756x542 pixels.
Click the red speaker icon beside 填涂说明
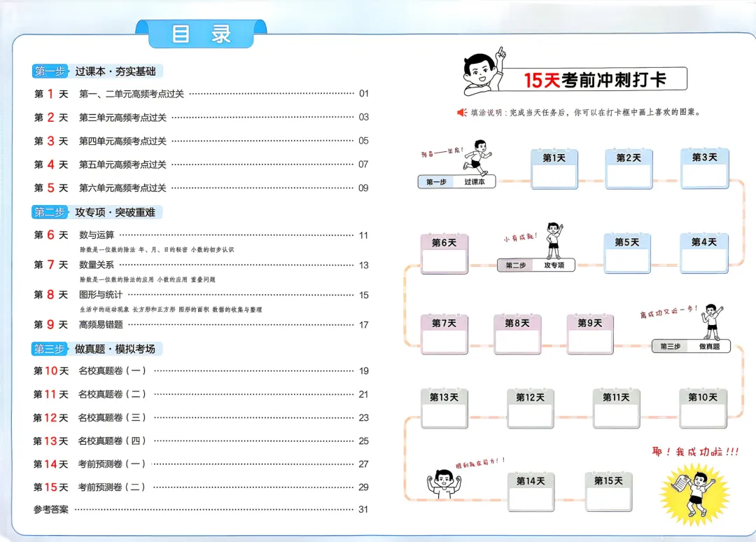[x=462, y=112]
